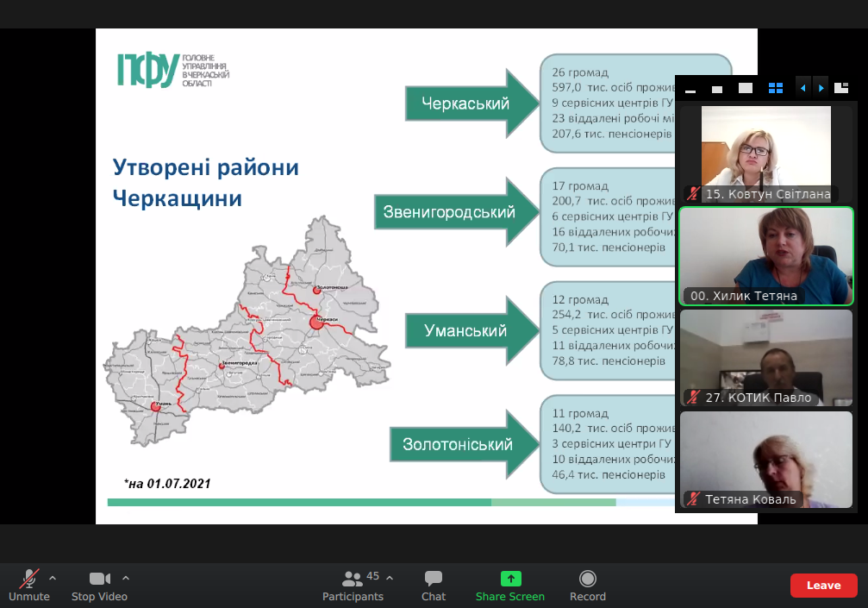Unmute the microphone in Zoom toolbar
Image resolution: width=868 pixels, height=608 pixels.
coord(28,586)
